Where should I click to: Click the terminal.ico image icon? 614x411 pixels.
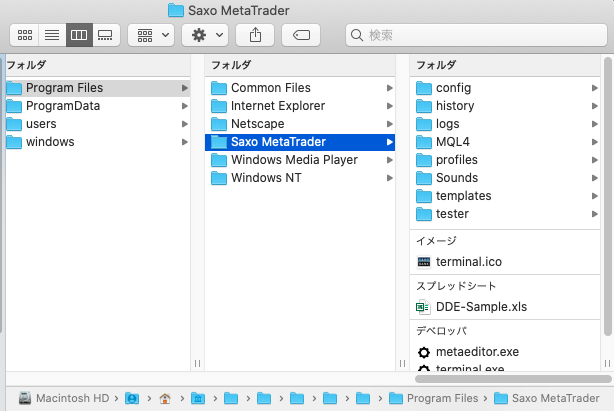click(x=424, y=262)
